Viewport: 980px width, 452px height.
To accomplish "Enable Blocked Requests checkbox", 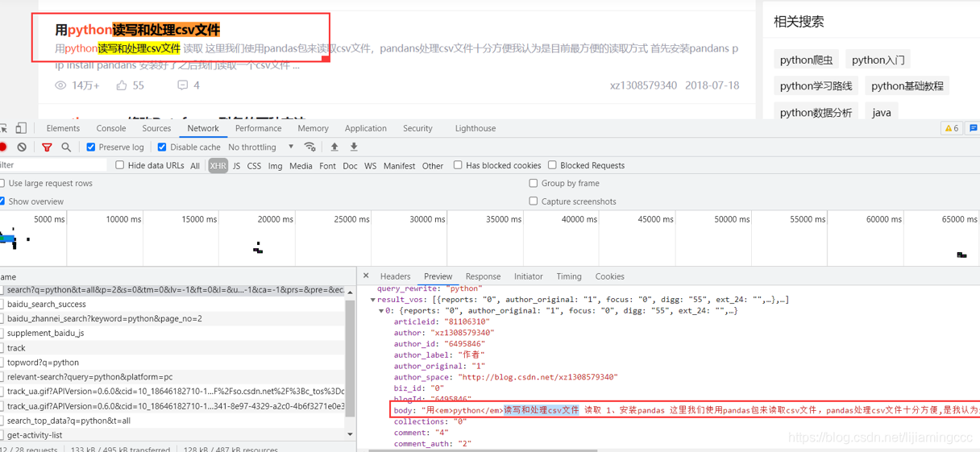I will [552, 165].
